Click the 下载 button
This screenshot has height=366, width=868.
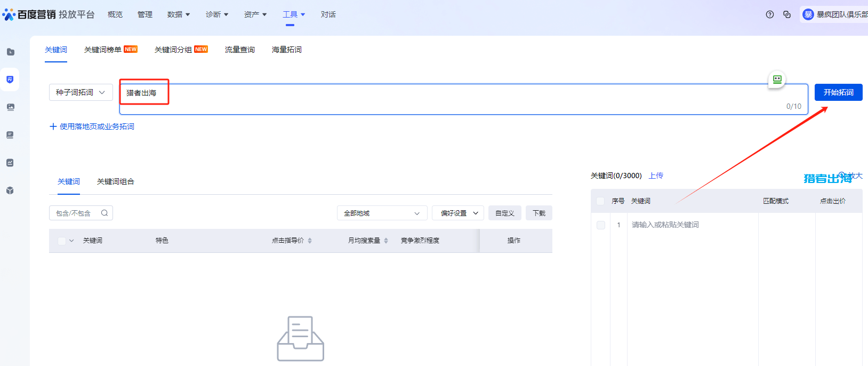[539, 213]
